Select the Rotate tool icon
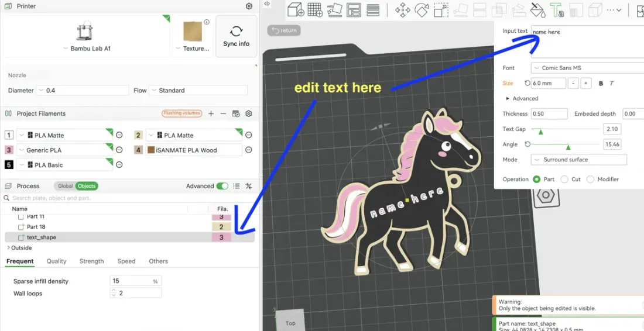The height and width of the screenshot is (331, 644). coord(422,10)
